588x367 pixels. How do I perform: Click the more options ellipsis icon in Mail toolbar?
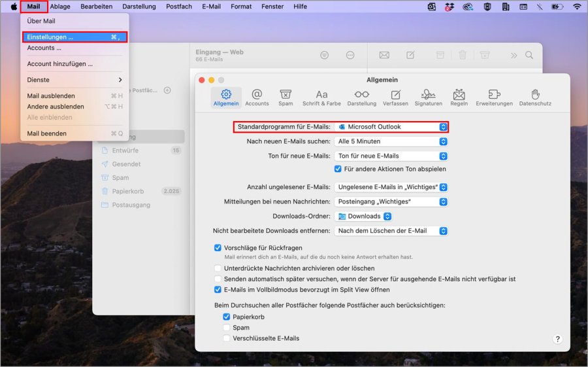click(350, 55)
